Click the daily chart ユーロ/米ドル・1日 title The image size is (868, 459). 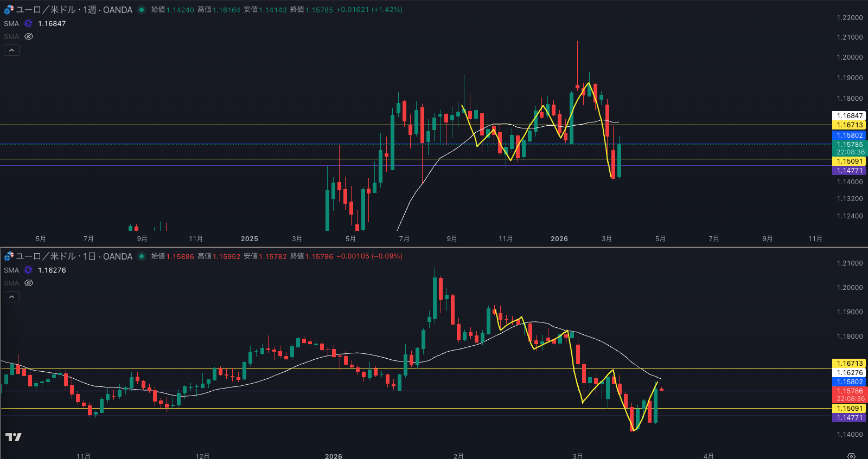[74, 256]
